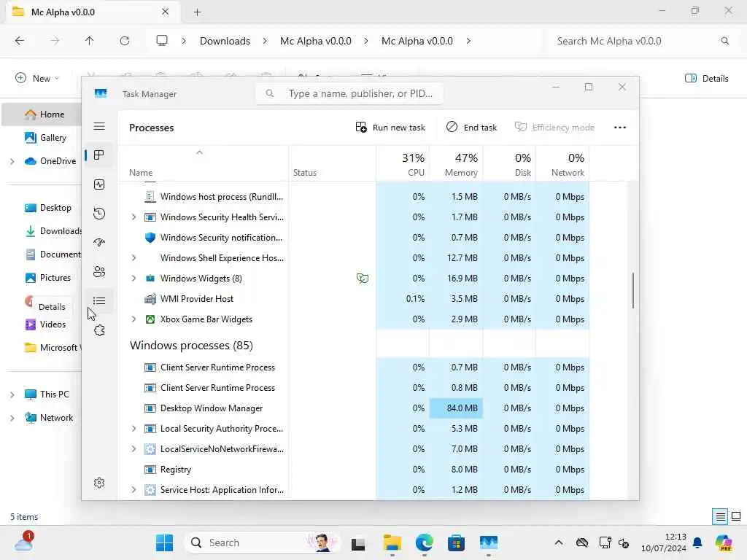Open Copilot preview icon in taskbar
The width and height of the screenshot is (747, 560).
pos(724,542)
